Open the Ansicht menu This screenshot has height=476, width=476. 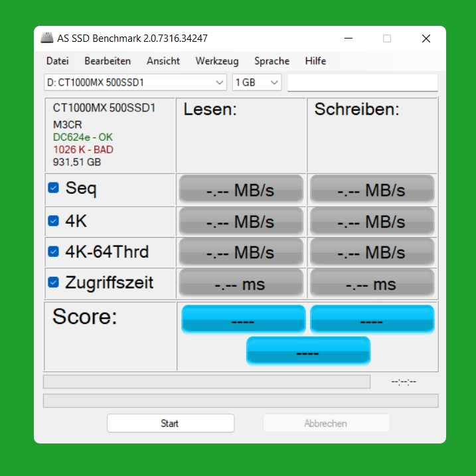pos(163,61)
